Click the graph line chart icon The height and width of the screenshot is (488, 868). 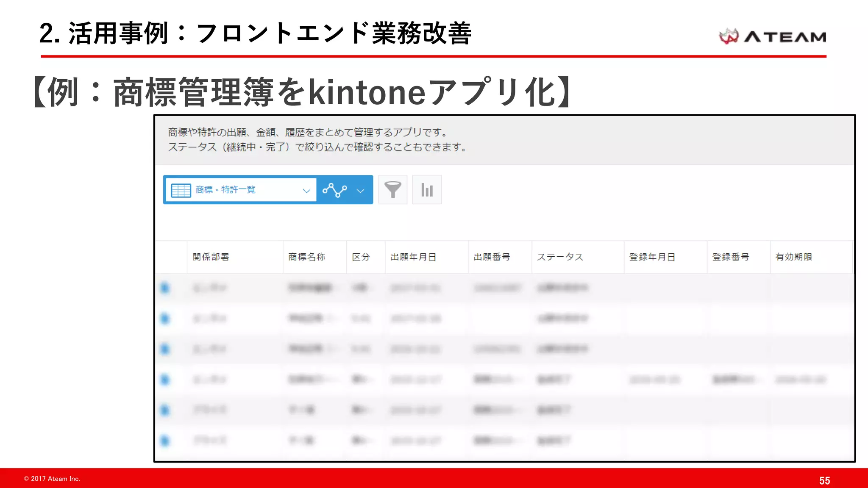tap(335, 190)
